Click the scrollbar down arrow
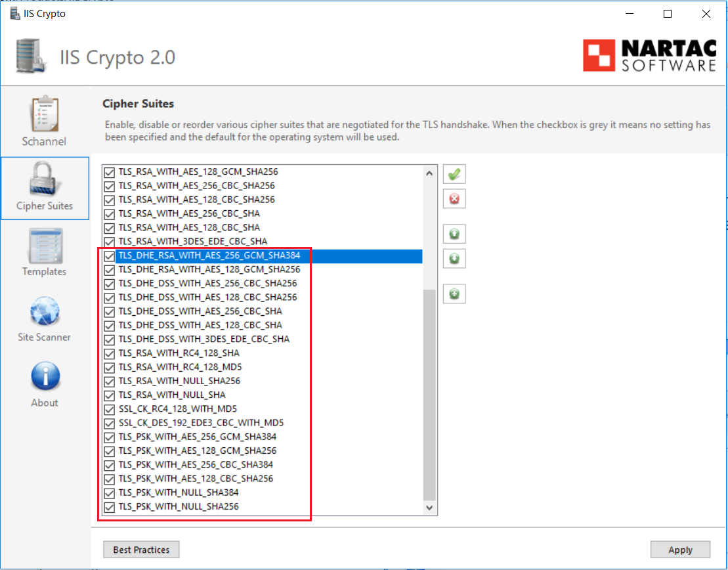 tap(429, 508)
